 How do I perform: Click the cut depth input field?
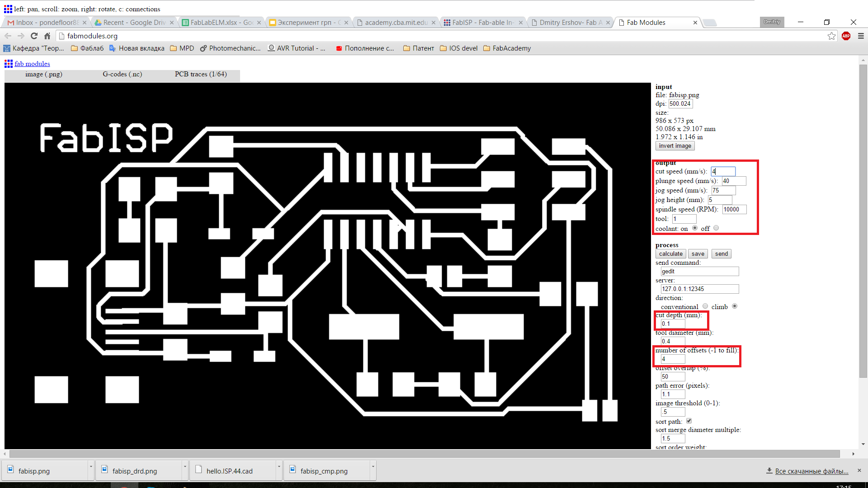click(x=673, y=324)
